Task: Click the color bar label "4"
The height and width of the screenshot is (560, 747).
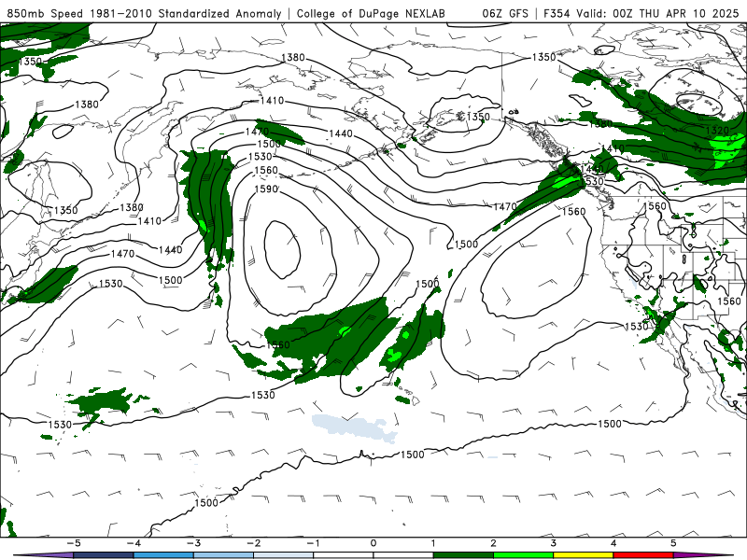Action: (x=613, y=543)
